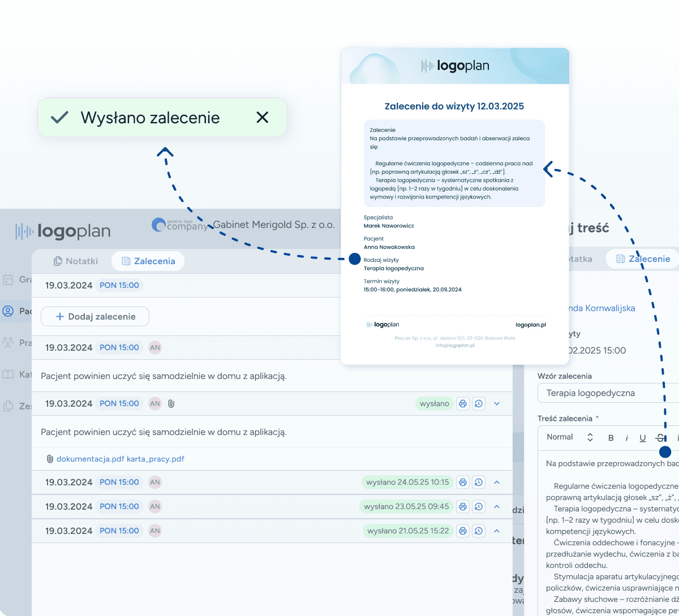Expand the wysłano recommendation row with the chevron
The image size is (679, 616).
pos(497,403)
